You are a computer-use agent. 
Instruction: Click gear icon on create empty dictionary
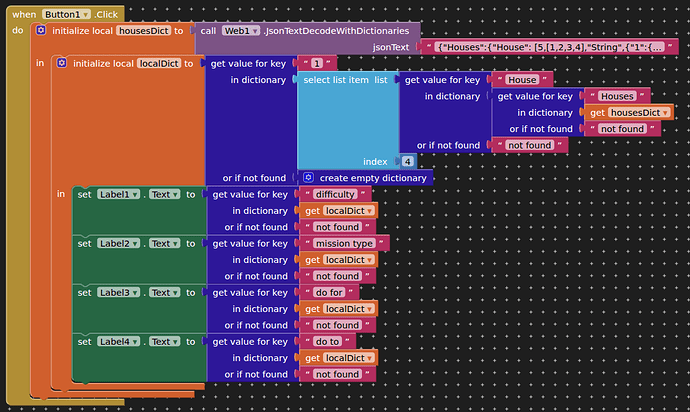tap(308, 178)
